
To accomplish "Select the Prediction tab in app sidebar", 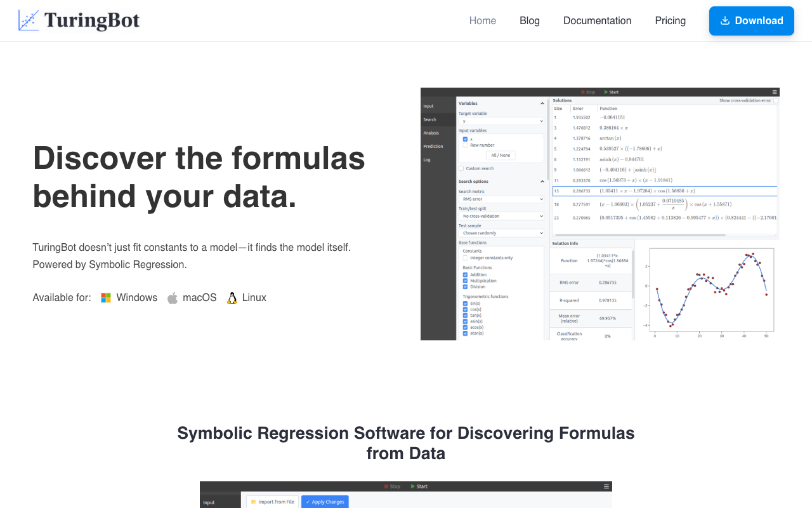I will [438, 146].
